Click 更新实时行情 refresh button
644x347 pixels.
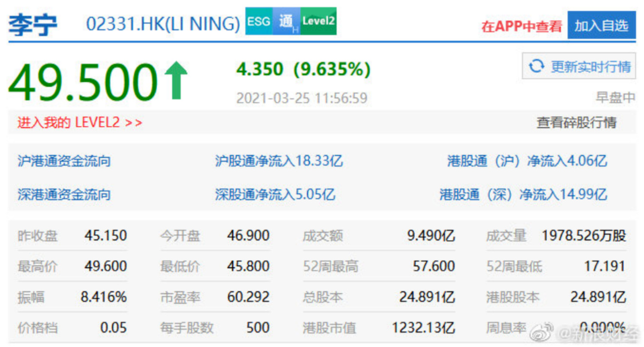[579, 66]
